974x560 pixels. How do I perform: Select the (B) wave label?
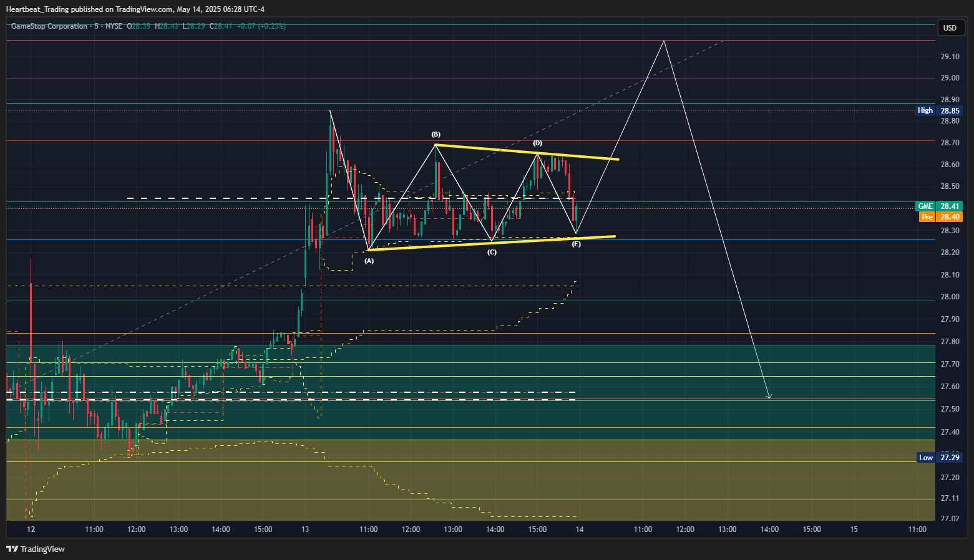[x=436, y=134]
